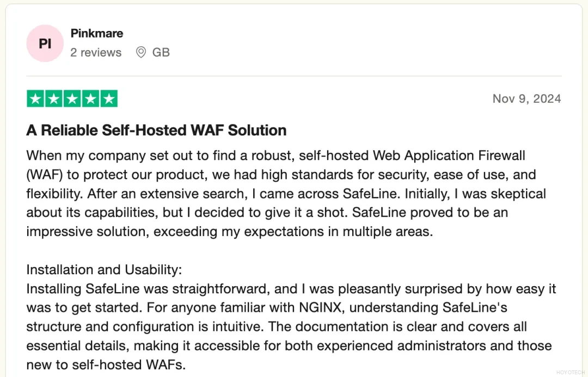Open "A Reliable Self-Hosted WAF Solution" title

point(156,130)
